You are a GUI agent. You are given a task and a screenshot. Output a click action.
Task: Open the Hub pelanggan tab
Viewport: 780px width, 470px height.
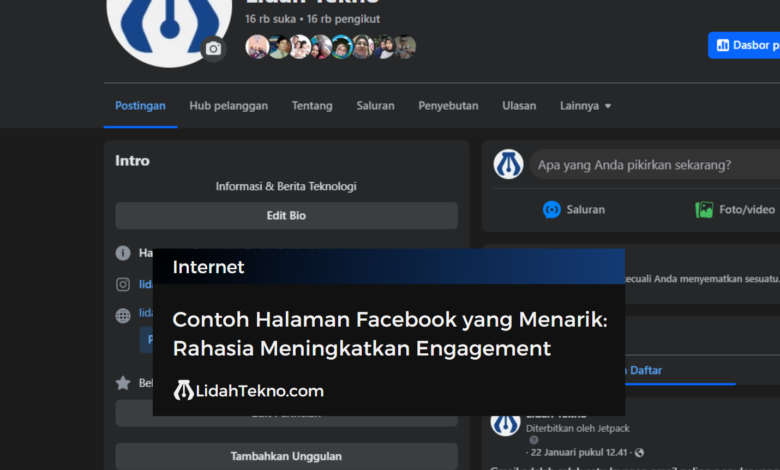pyautogui.click(x=228, y=106)
